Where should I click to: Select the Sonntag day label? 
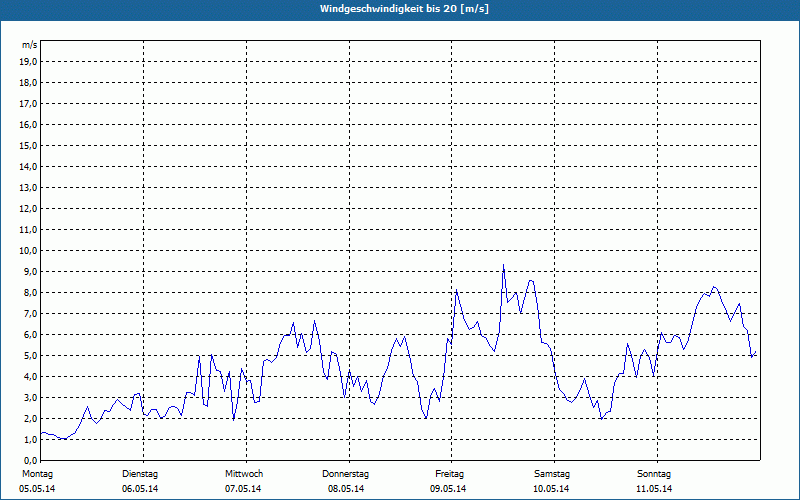pos(654,474)
